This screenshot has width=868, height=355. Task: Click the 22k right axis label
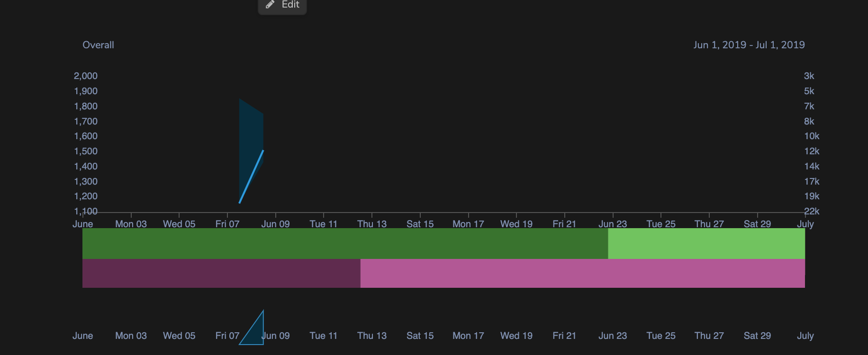812,211
